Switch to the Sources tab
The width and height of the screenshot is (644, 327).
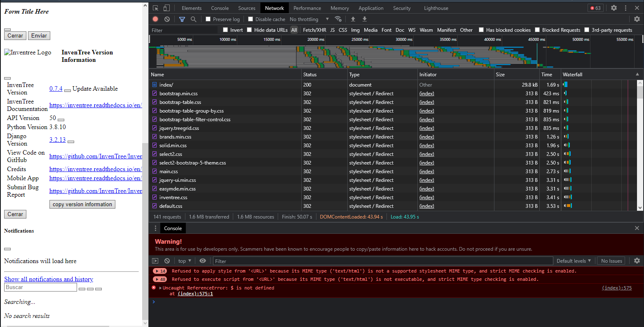[x=246, y=8]
